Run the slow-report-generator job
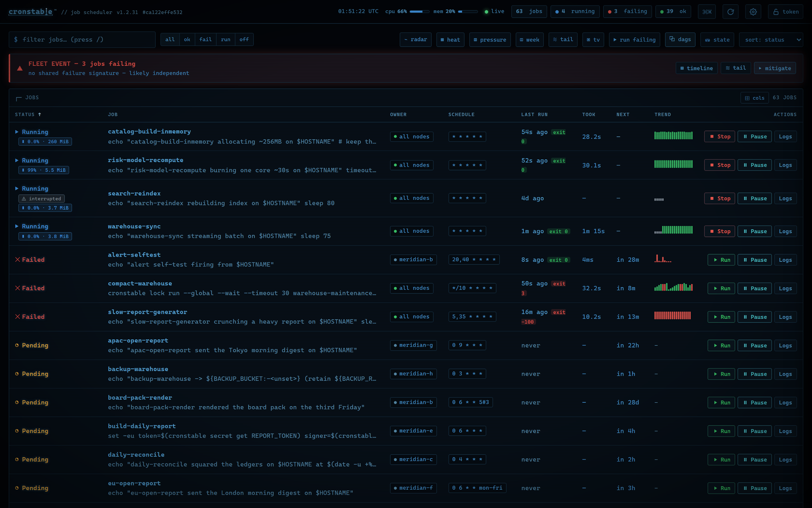 (x=721, y=317)
